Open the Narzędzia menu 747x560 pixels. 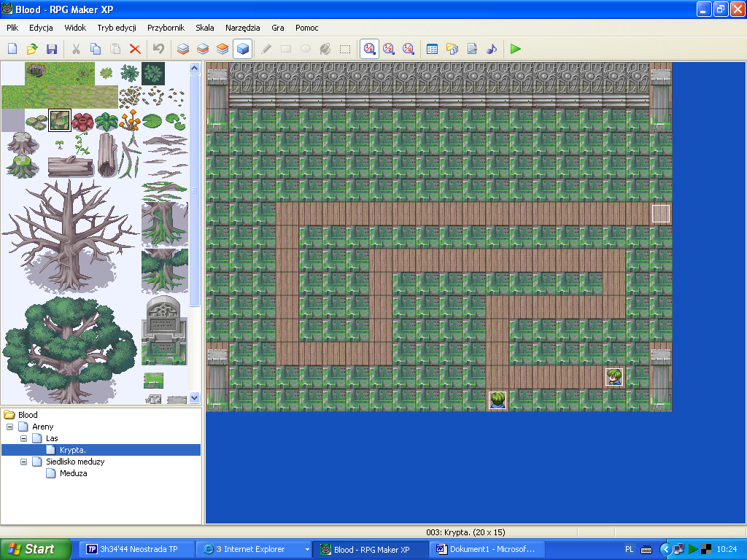(x=243, y=28)
